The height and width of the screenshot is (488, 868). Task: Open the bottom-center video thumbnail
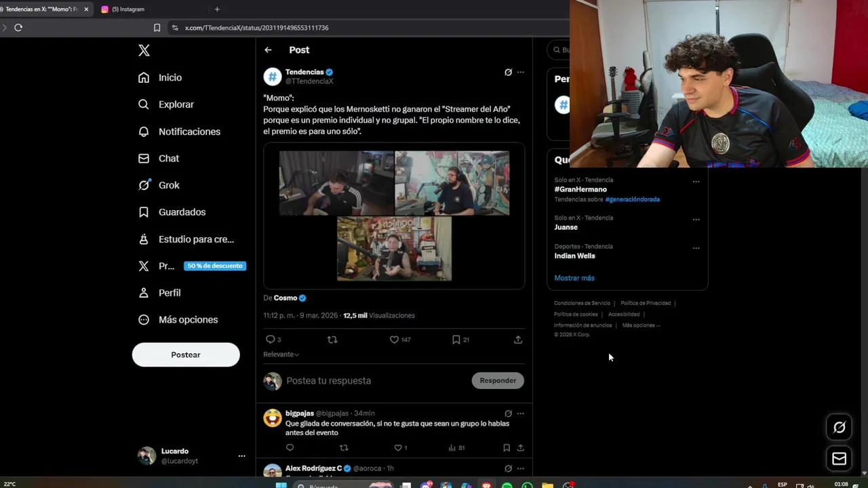pos(394,249)
